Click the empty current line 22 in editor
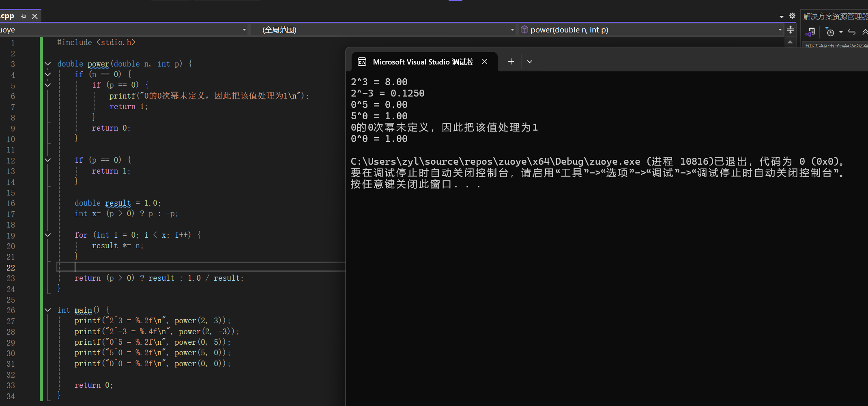Screen dimensions: 868x406 (x=201, y=267)
